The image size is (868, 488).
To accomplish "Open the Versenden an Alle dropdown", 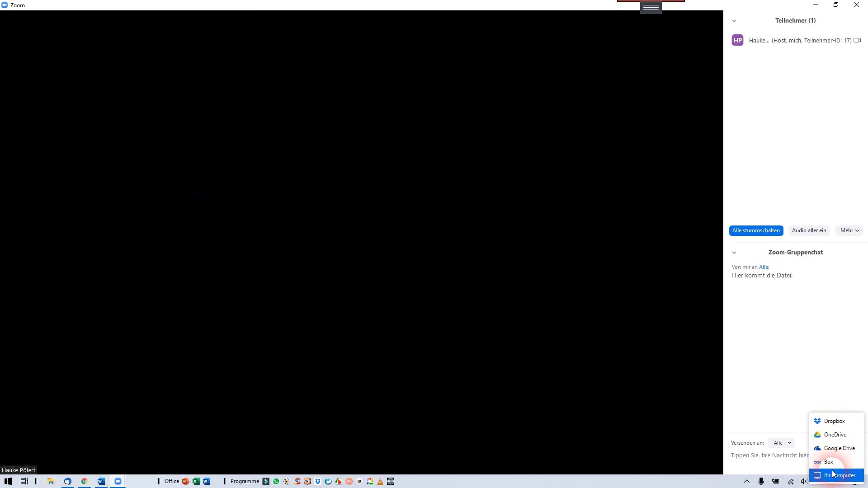I will coord(782,443).
